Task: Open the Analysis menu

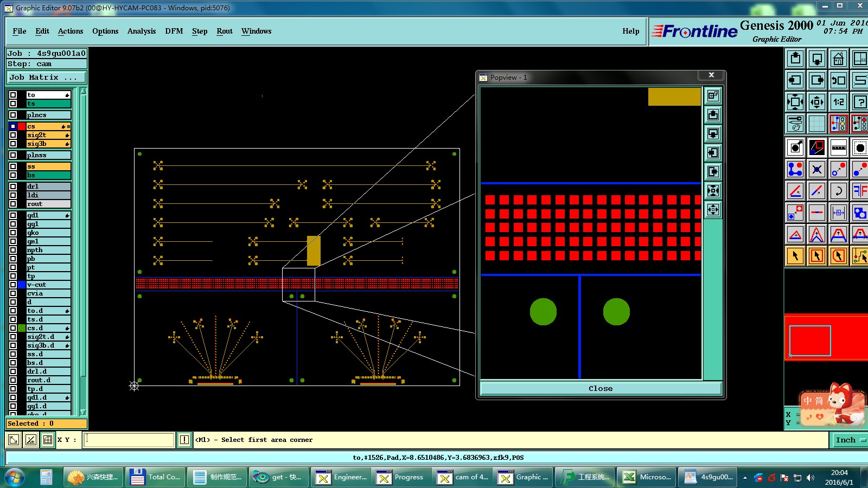Action: click(142, 31)
